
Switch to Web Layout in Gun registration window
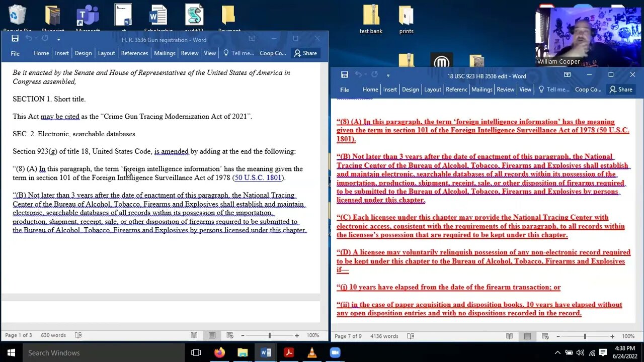(230, 335)
